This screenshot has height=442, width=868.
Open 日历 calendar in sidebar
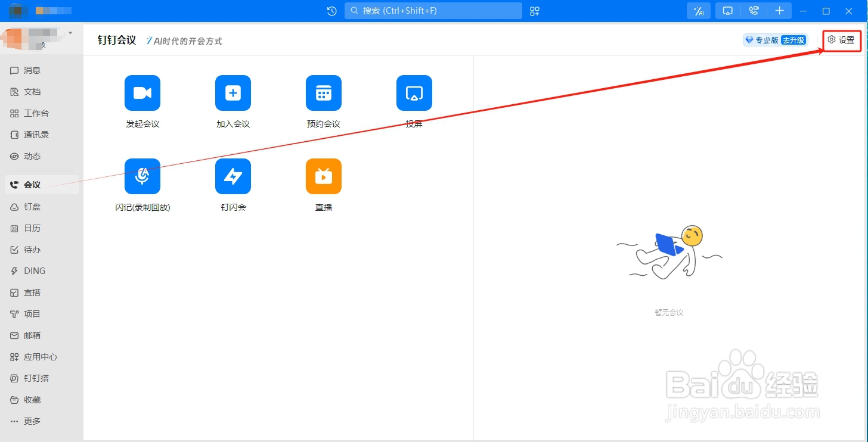coord(42,228)
